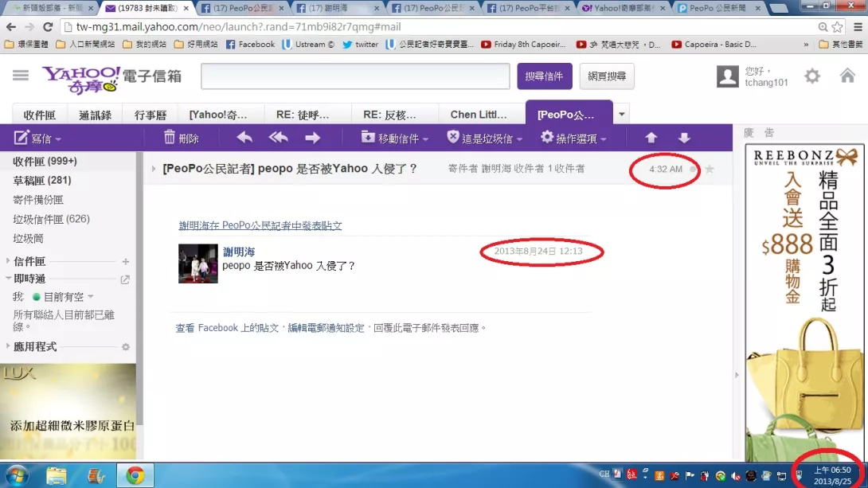Collapse the 即時通 section
Viewport: 868px width, 488px height.
(8, 279)
